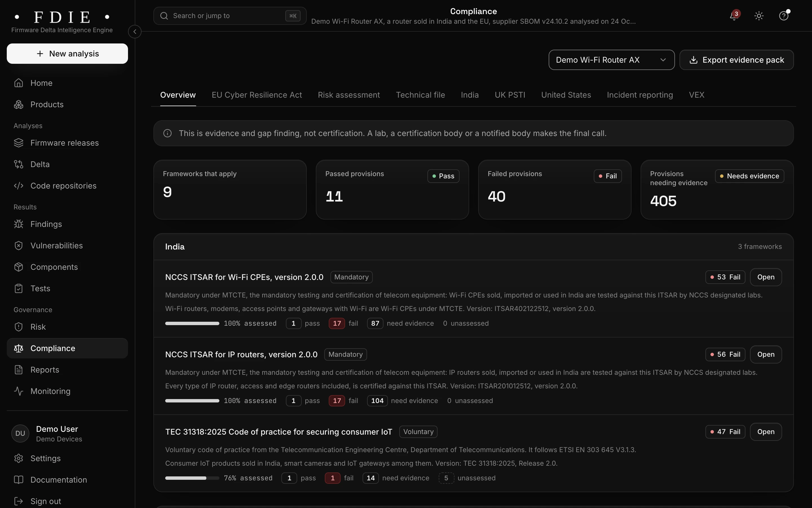Switch to the EU Cyber Resilience Act tab
The height and width of the screenshot is (508, 812).
[257, 95]
